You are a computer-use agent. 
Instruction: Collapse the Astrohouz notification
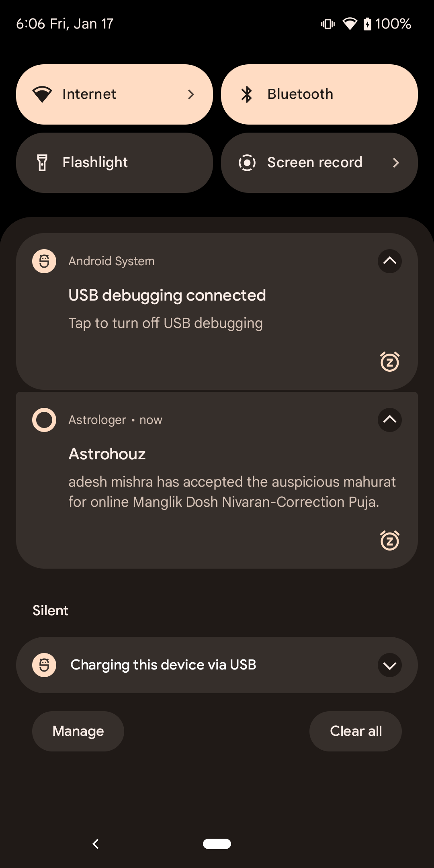point(389,420)
